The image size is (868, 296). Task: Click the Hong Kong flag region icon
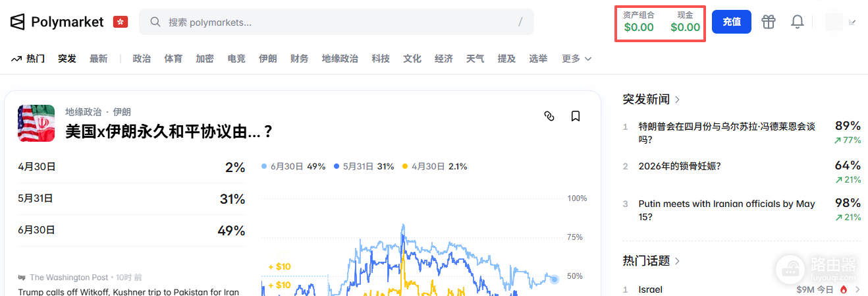[x=121, y=22]
